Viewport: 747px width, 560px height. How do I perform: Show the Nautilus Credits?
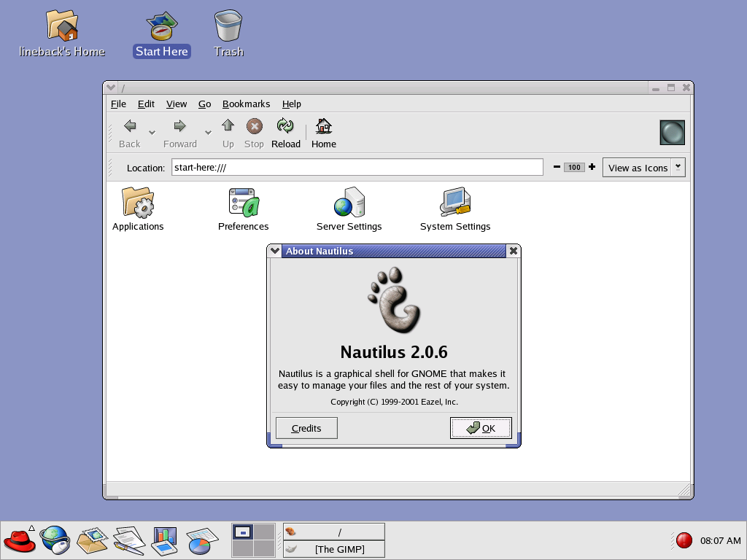click(x=306, y=428)
